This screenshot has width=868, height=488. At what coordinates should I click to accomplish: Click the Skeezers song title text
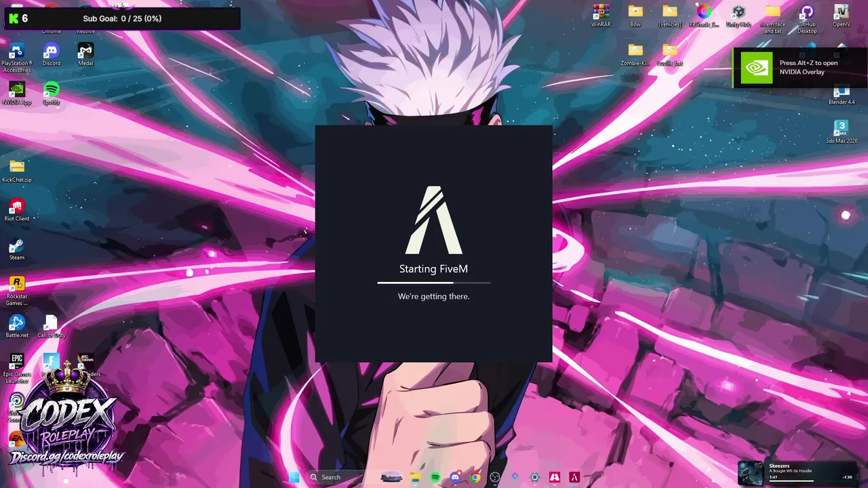pyautogui.click(x=779, y=466)
